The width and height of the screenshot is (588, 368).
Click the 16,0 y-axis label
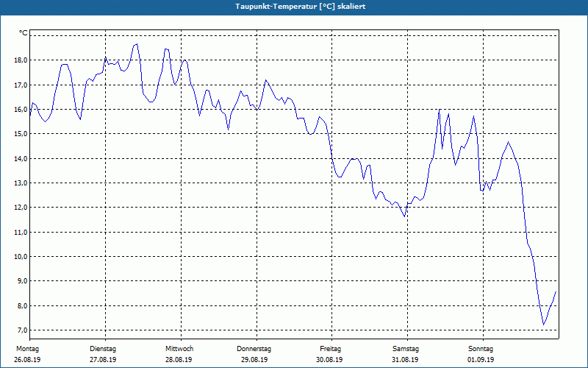(21, 109)
